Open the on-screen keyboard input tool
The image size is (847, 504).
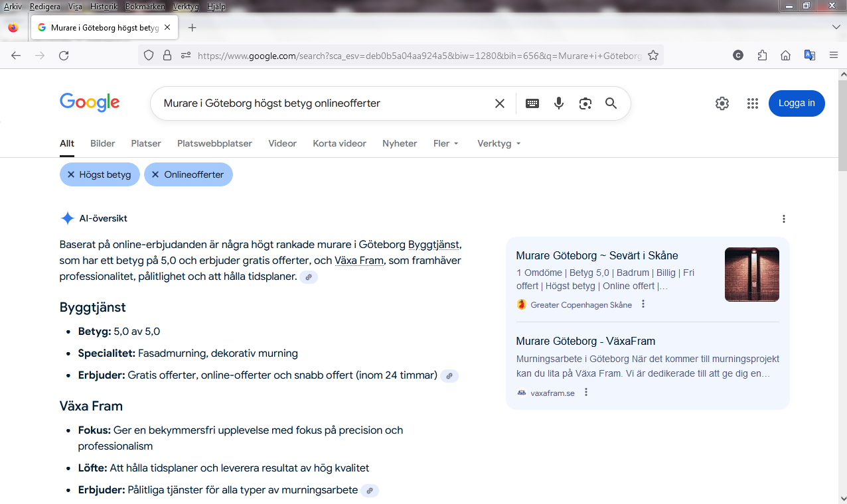coord(532,103)
